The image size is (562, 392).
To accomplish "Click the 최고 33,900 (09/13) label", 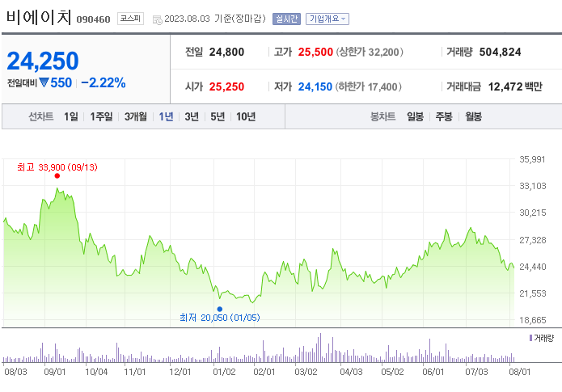I will point(57,167).
